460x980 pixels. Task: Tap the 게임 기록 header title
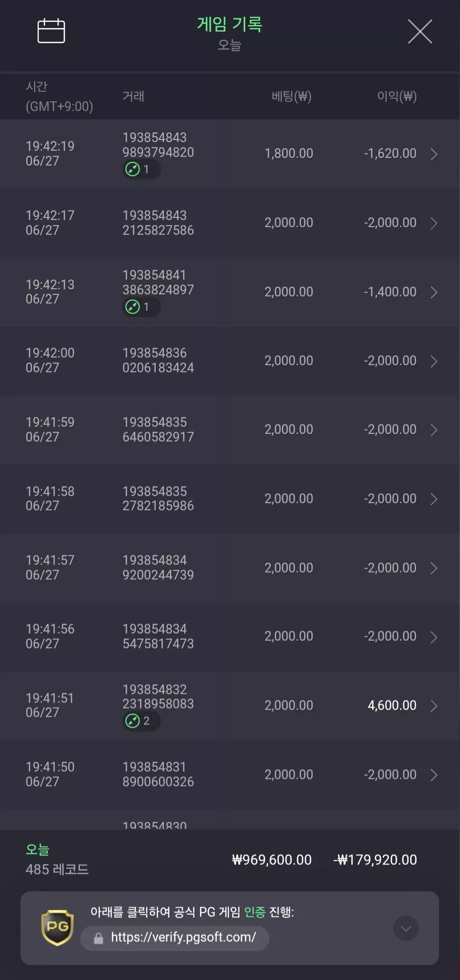(229, 24)
